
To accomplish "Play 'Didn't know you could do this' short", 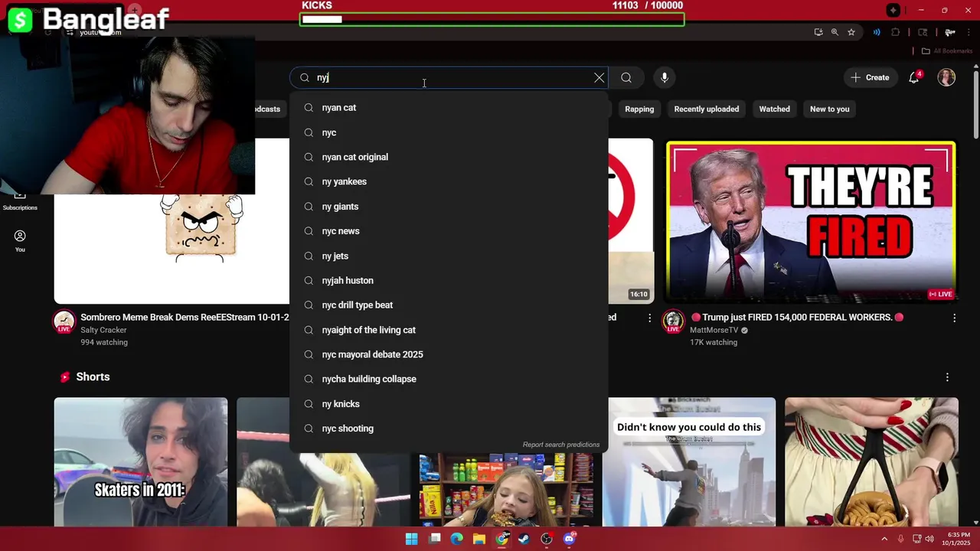I will click(689, 462).
